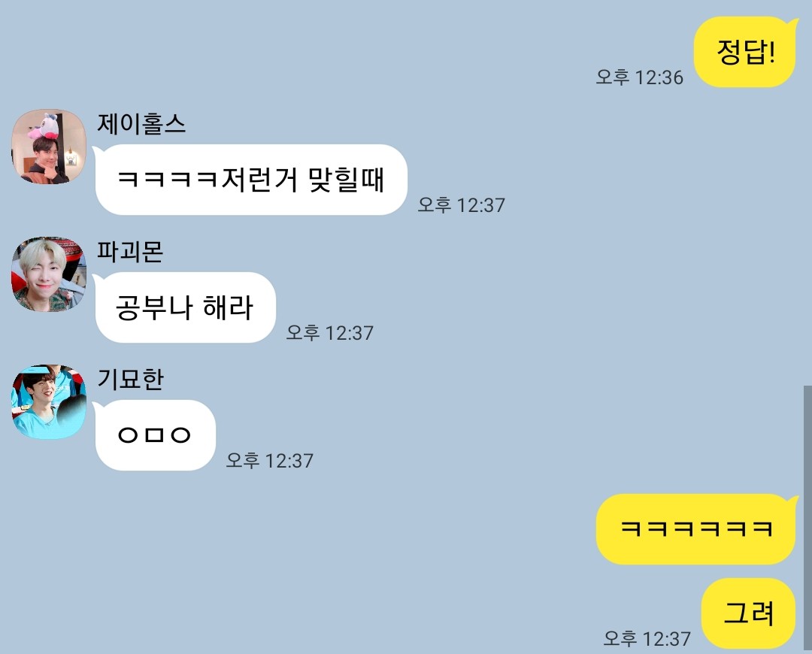Click the 오후 12:36 timestamp

point(640,77)
